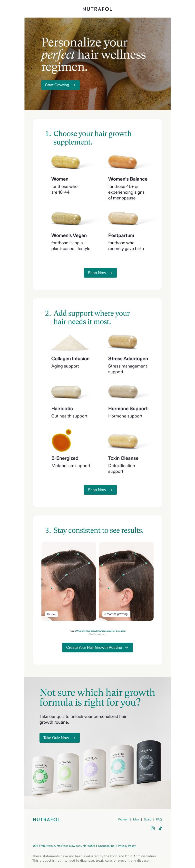Click the Unsubscribe link
This screenshot has width=195, height=868.
click(106, 846)
